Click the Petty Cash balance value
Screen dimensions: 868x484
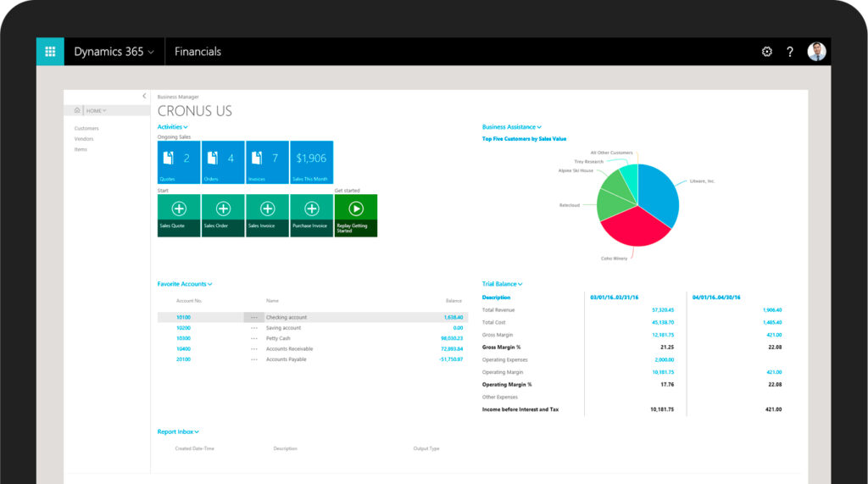point(452,338)
